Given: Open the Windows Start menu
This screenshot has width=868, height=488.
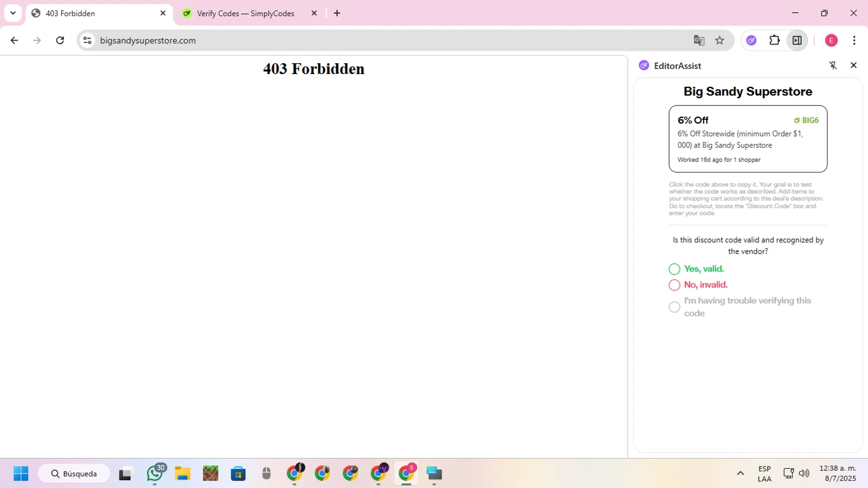Looking at the screenshot, I should (21, 474).
